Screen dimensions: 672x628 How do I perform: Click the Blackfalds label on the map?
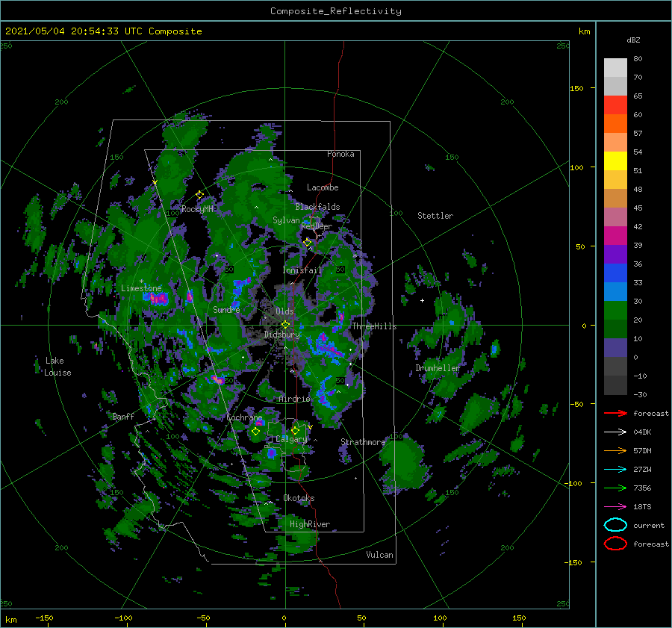tap(317, 207)
